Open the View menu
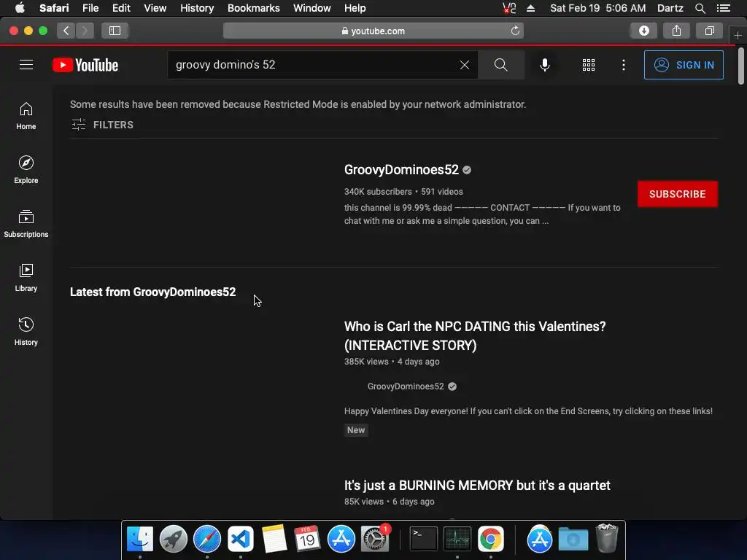747x560 pixels. pos(155,8)
